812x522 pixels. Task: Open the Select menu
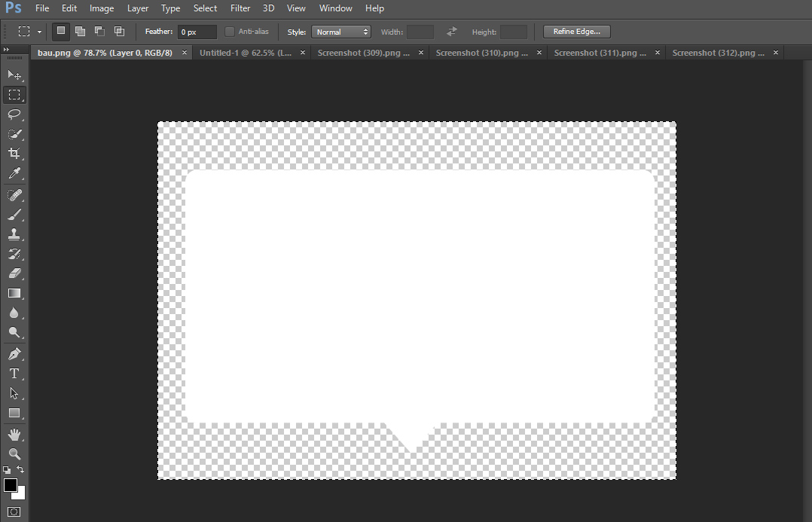[205, 8]
